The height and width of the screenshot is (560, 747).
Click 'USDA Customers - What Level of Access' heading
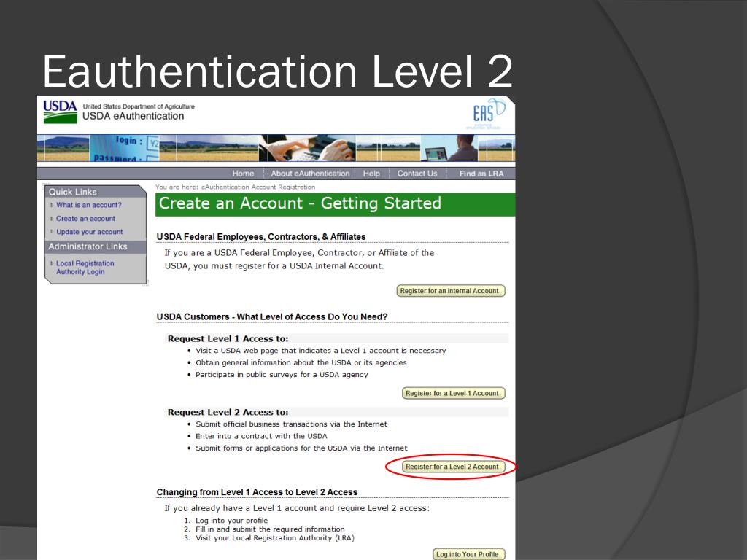(x=272, y=316)
